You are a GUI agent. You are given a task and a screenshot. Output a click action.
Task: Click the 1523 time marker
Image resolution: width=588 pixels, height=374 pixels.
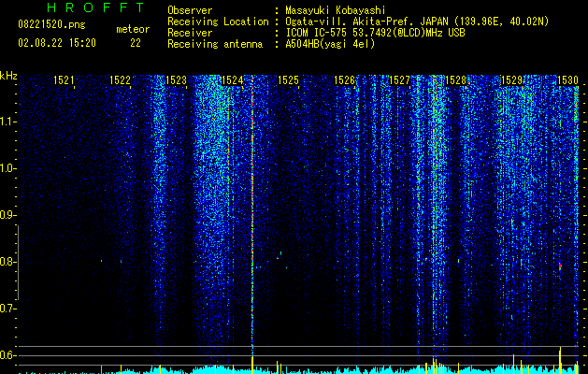(176, 79)
